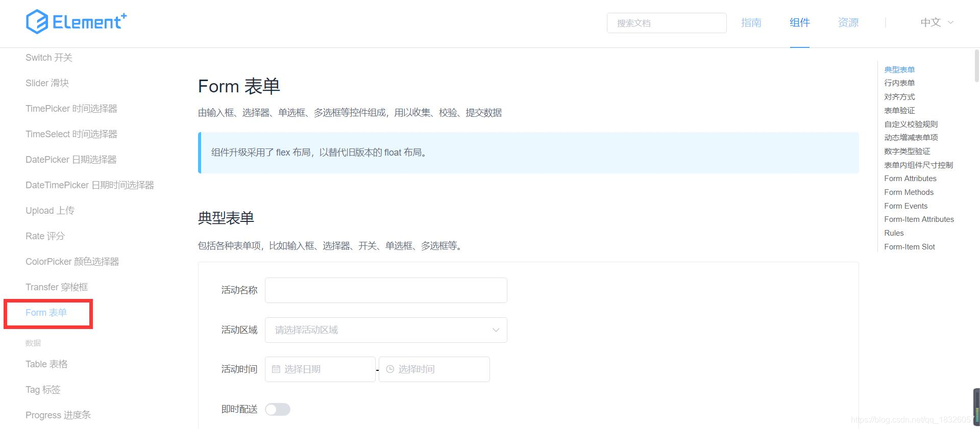
Task: Click the clock icon in time picker
Action: [x=390, y=369]
